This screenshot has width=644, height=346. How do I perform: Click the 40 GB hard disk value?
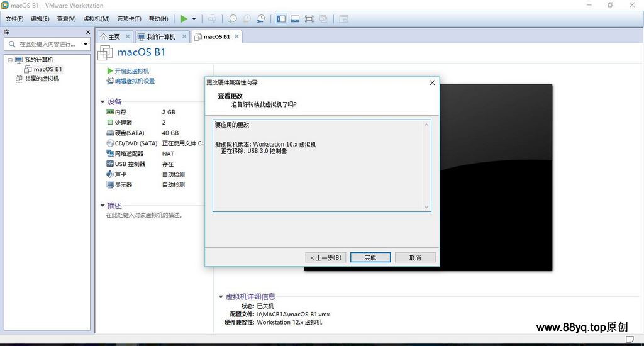click(x=170, y=133)
